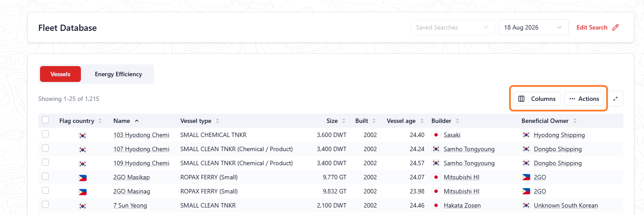Click South Korea flag for 103 Hyodong Chemi
The height and width of the screenshot is (215, 644).
pos(82,135)
